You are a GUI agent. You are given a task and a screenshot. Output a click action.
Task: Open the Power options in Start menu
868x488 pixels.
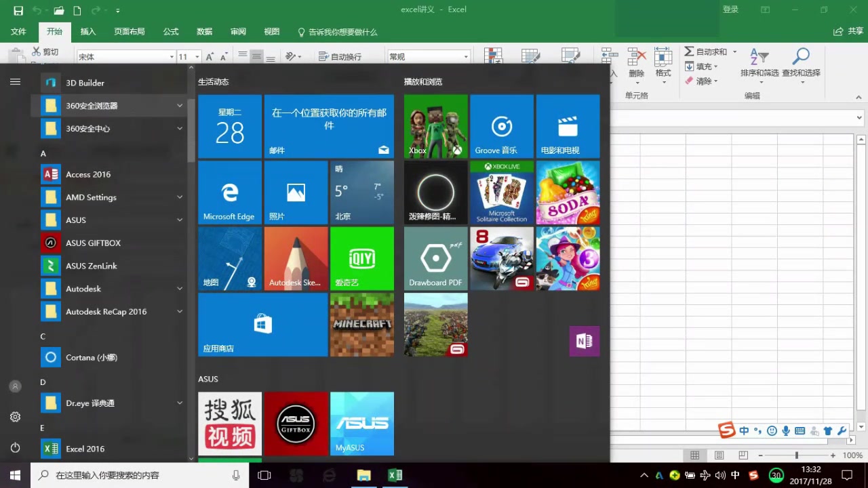pos(15,447)
